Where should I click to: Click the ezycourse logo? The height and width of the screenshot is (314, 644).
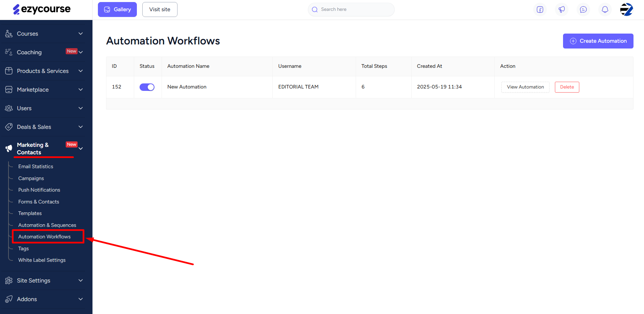tap(42, 9)
